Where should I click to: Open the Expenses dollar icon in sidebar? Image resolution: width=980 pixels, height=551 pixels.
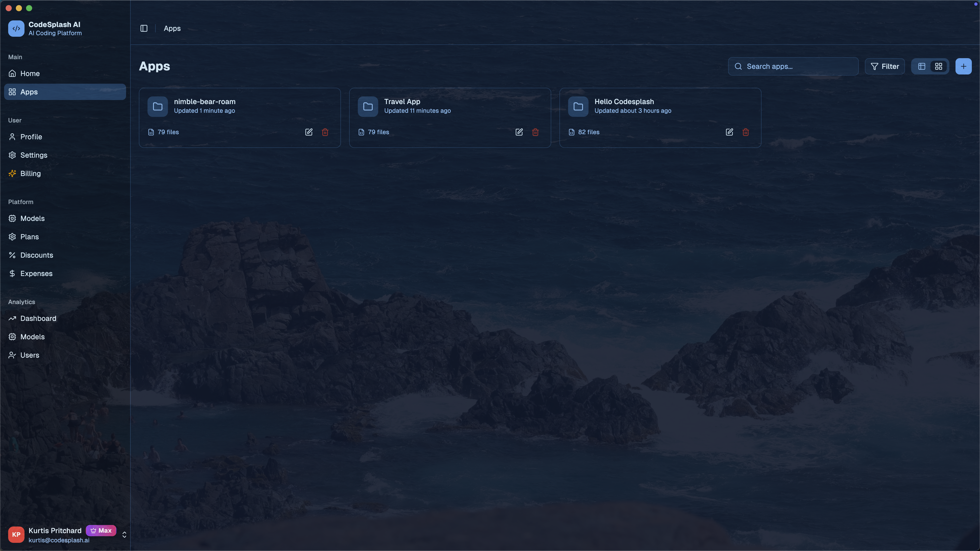[12, 273]
